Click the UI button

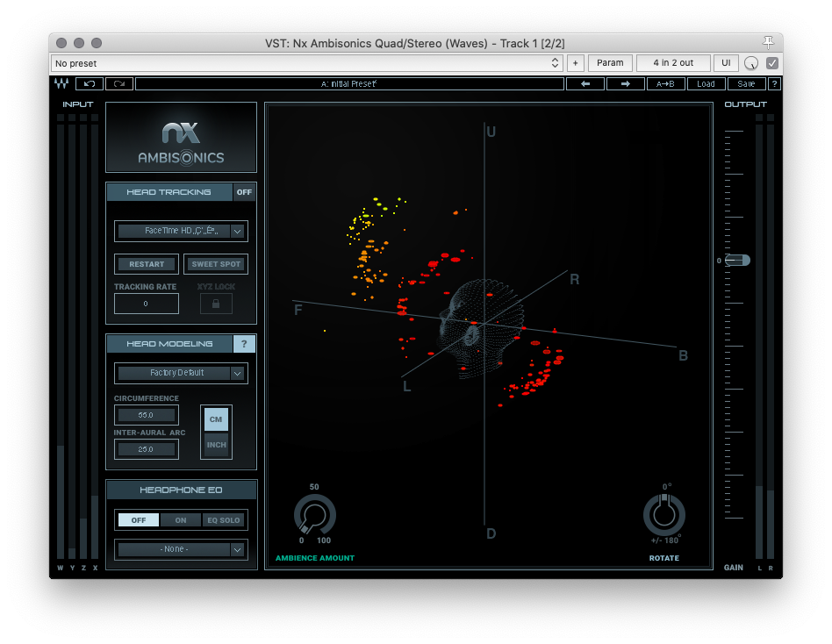(726, 62)
